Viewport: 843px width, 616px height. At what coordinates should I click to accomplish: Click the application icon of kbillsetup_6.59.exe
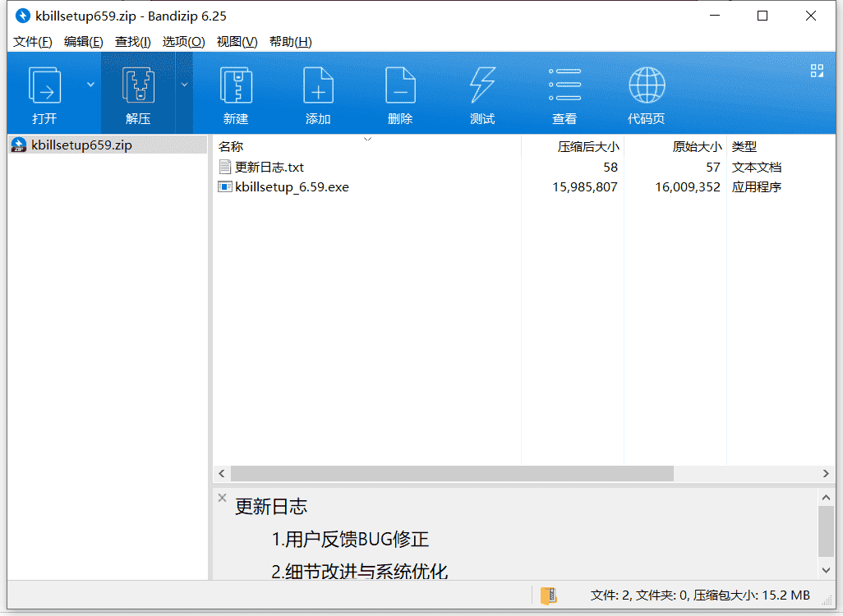(225, 187)
